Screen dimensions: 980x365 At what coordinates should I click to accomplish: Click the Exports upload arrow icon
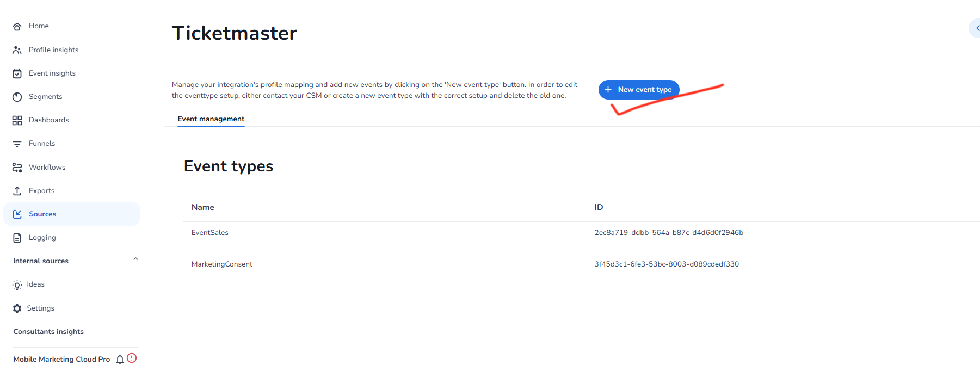click(17, 191)
